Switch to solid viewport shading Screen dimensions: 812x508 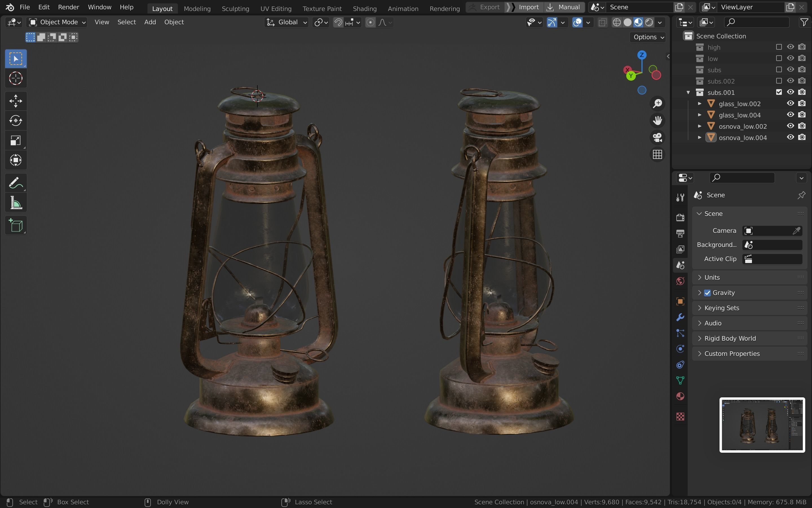point(627,23)
